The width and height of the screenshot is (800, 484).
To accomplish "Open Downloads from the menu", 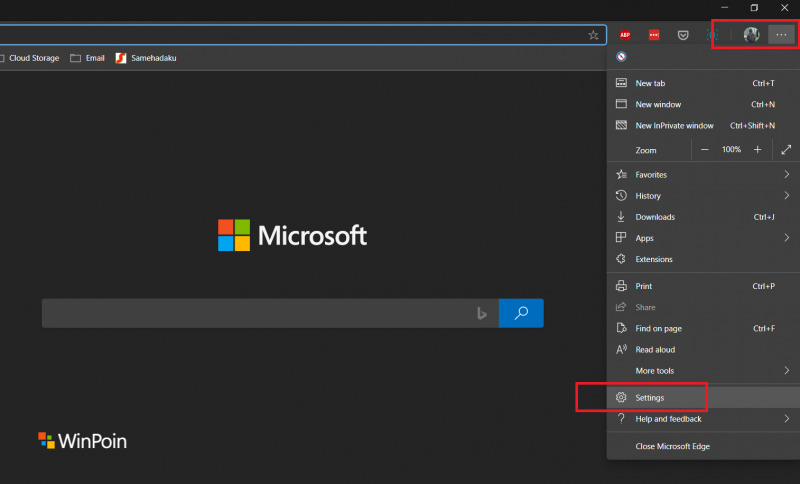I will [x=703, y=217].
